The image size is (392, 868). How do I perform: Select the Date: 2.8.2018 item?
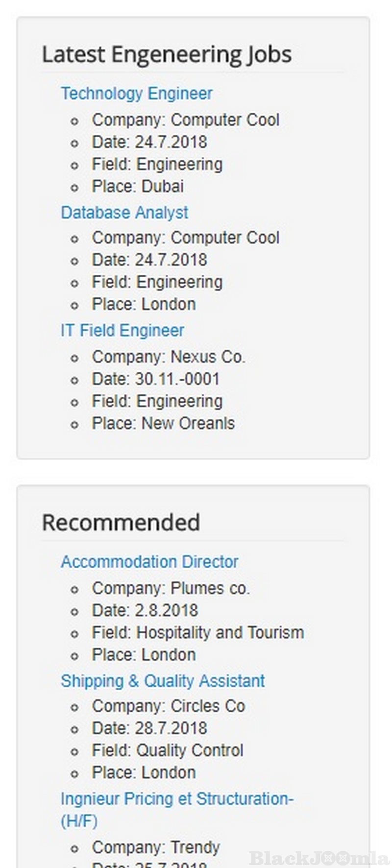(145, 610)
